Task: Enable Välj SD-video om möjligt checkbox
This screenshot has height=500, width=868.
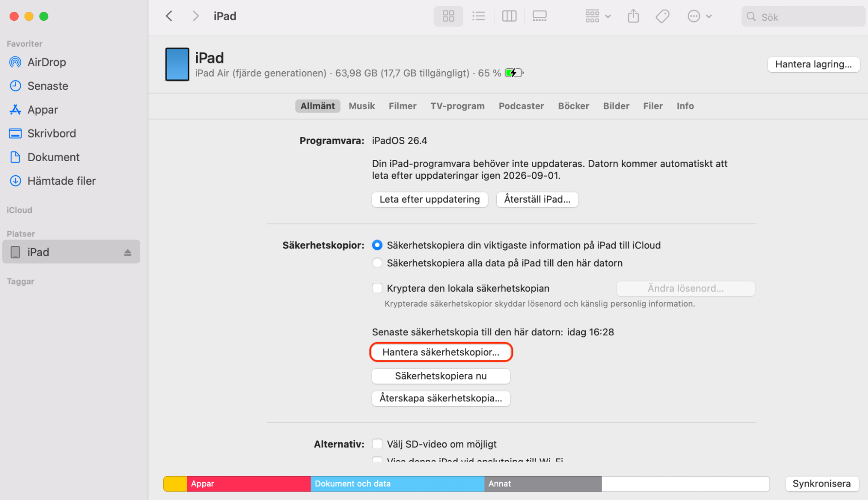Action: pos(377,444)
